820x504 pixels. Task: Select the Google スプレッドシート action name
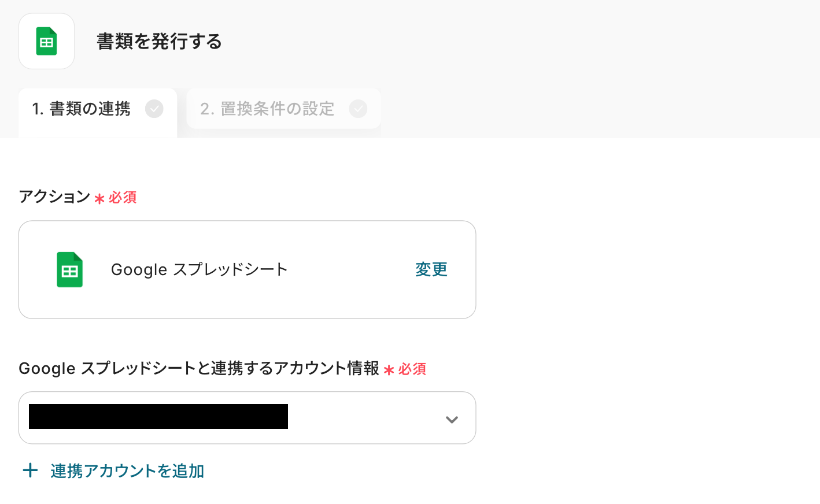coord(199,270)
